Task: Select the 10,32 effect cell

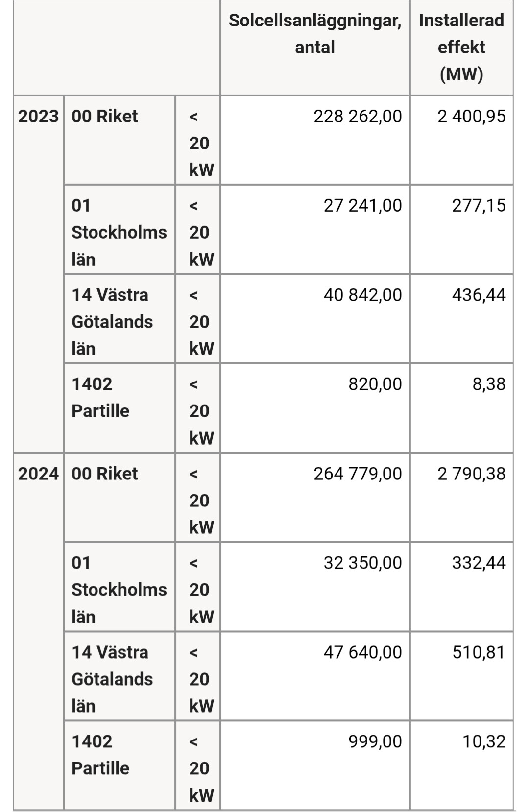Action: (x=483, y=741)
